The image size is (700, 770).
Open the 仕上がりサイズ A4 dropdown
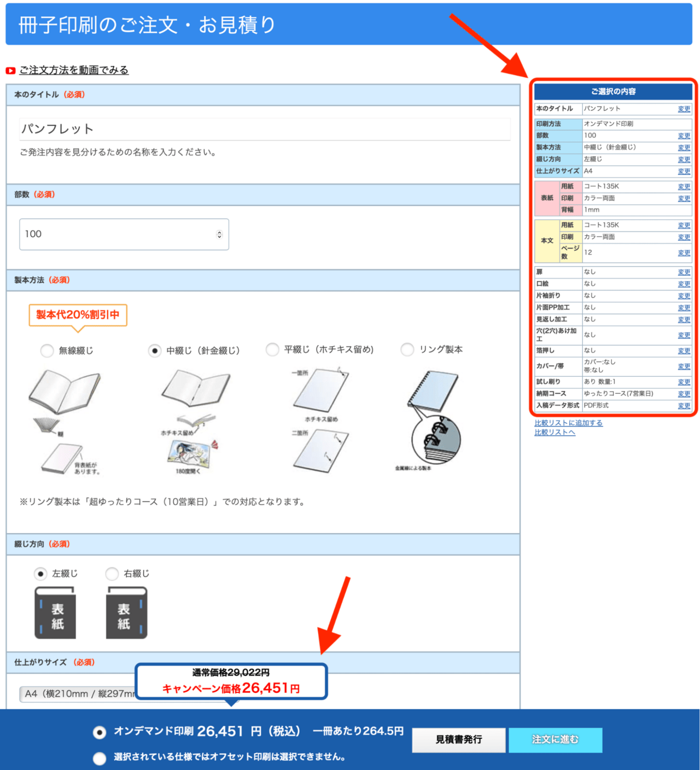(78, 694)
